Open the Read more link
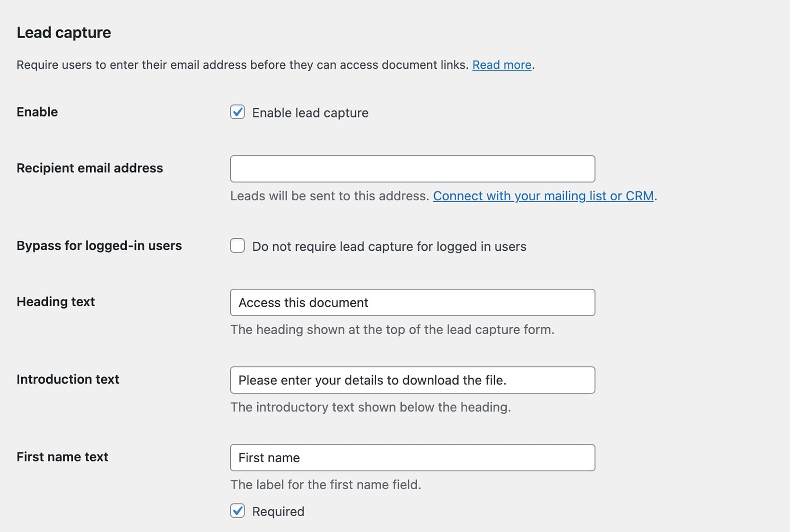Screen dimensions: 790x532 pos(501,65)
